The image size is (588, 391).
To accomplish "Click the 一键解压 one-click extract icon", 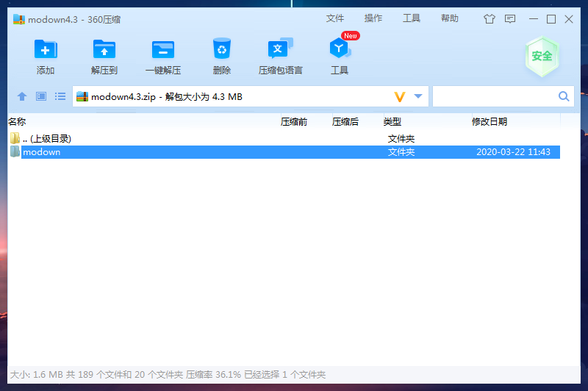I will (163, 49).
